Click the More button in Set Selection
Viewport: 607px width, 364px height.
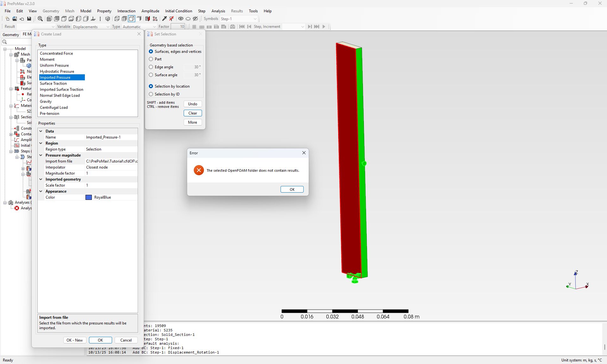193,122
